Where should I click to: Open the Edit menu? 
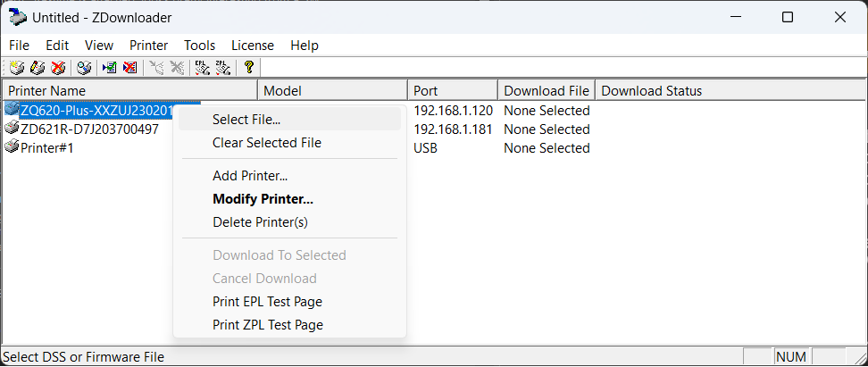point(57,46)
